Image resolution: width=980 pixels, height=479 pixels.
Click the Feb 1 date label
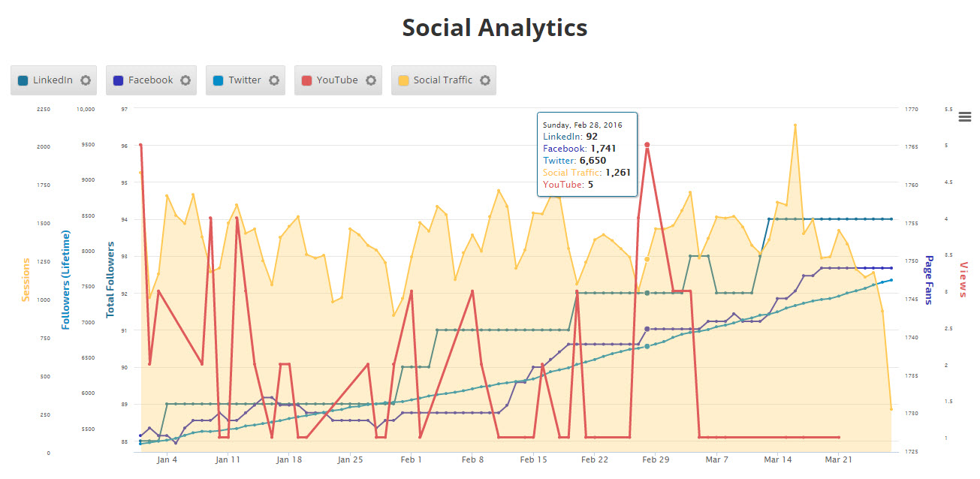click(412, 459)
